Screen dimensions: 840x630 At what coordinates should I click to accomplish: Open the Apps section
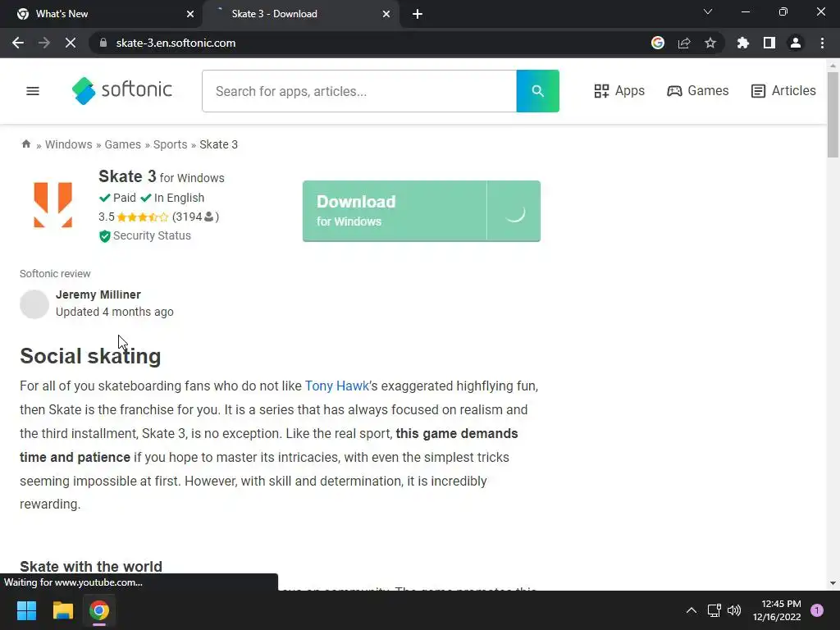pos(619,91)
